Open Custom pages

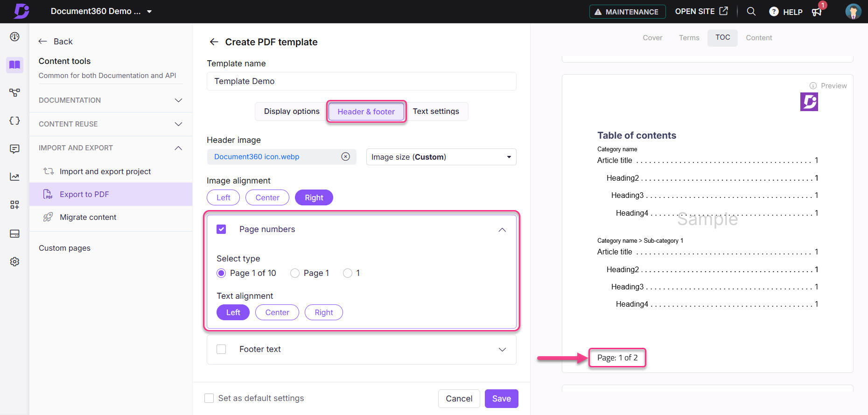[x=64, y=248]
